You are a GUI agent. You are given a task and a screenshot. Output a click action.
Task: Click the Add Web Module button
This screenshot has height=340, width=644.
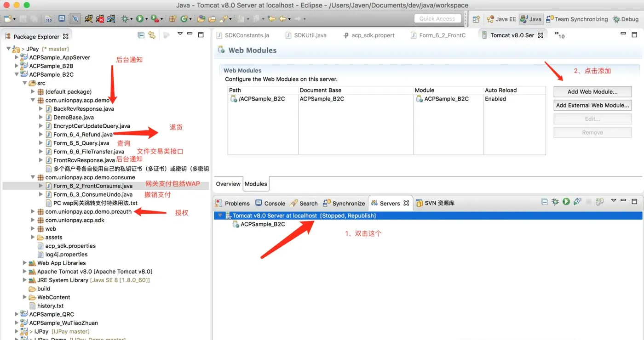[592, 91]
